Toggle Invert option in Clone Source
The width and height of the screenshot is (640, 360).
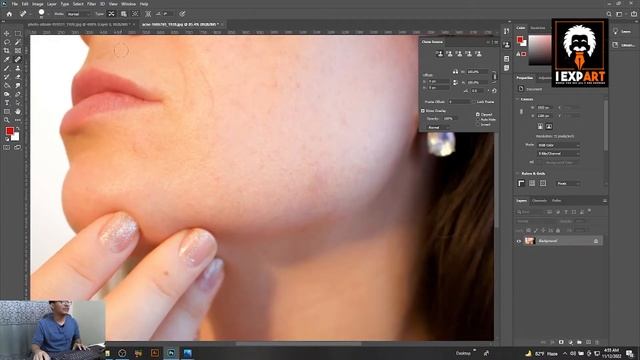coord(478,124)
